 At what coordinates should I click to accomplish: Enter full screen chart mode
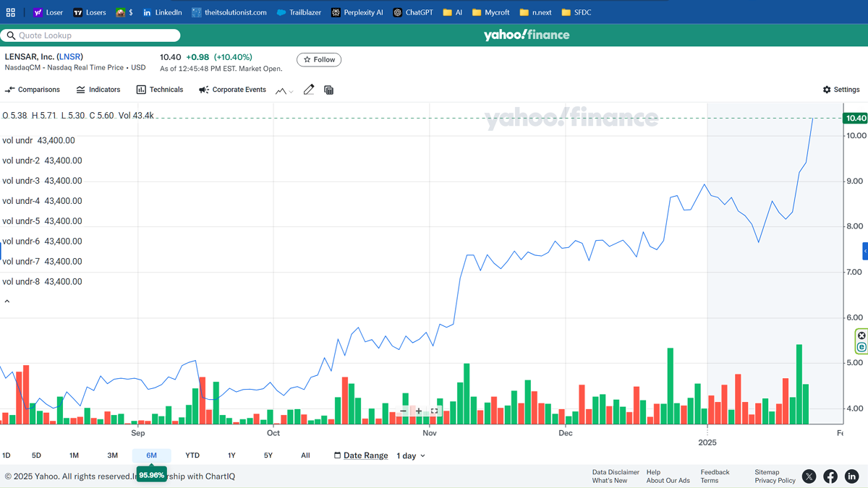coord(434,411)
